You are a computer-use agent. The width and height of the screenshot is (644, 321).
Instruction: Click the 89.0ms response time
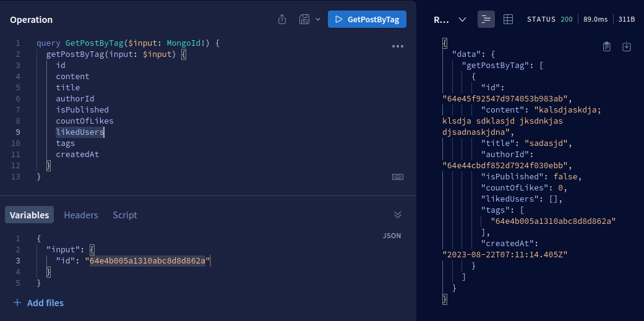click(x=596, y=19)
